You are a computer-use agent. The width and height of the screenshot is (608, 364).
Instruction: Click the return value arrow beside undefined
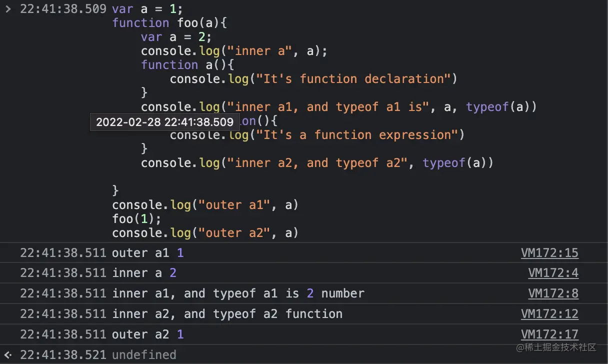click(x=7, y=355)
